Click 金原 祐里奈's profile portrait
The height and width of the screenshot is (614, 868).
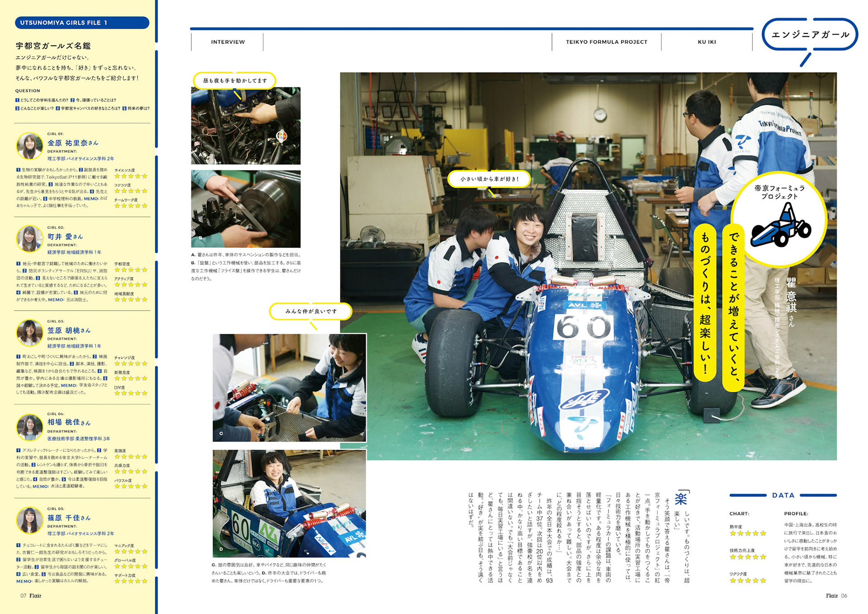pos(29,146)
